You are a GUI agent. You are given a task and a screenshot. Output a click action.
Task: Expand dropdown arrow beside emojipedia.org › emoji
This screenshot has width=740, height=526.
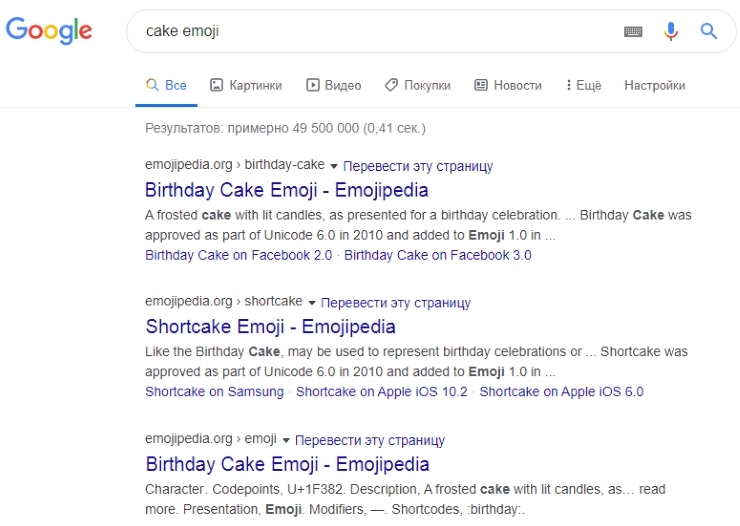pyautogui.click(x=286, y=440)
